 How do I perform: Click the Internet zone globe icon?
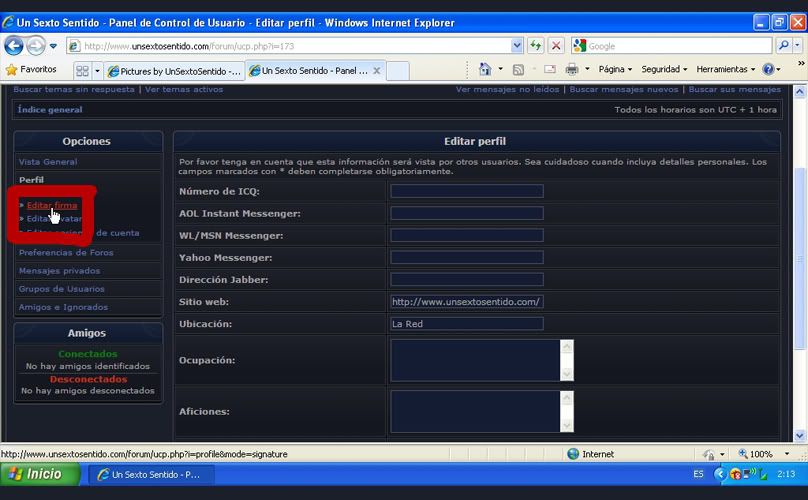573,454
